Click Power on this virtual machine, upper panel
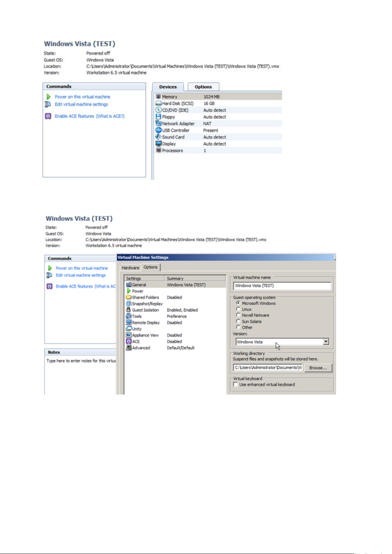The width and height of the screenshot is (392, 554). pyautogui.click(x=83, y=97)
